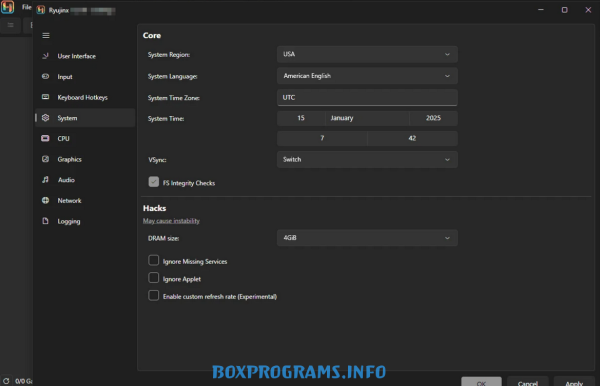This screenshot has width=600, height=386.
Task: Disable FS Integrity Checks checkbox
Action: [x=153, y=182]
